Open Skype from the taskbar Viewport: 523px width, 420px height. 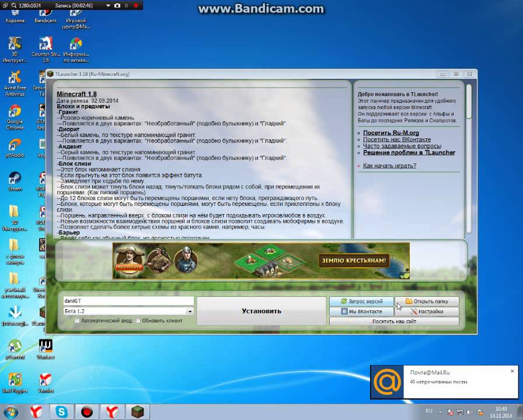(x=61, y=412)
